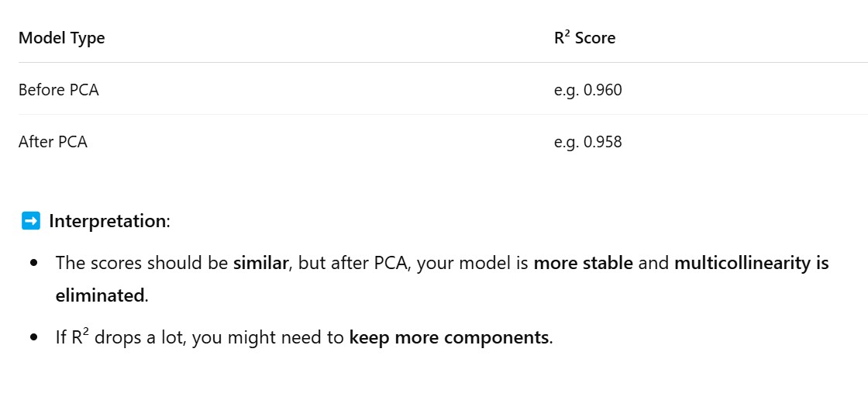Click the "R² Score" column header

point(584,38)
